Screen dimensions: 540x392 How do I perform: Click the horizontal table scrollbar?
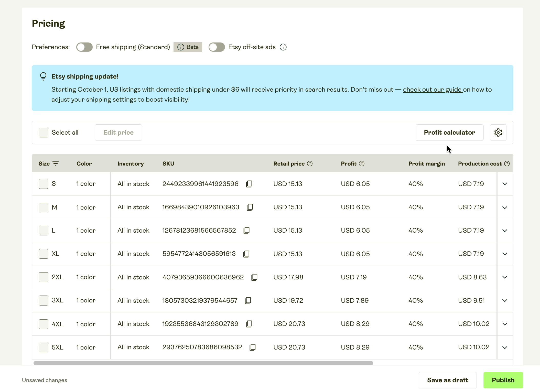coord(203,363)
